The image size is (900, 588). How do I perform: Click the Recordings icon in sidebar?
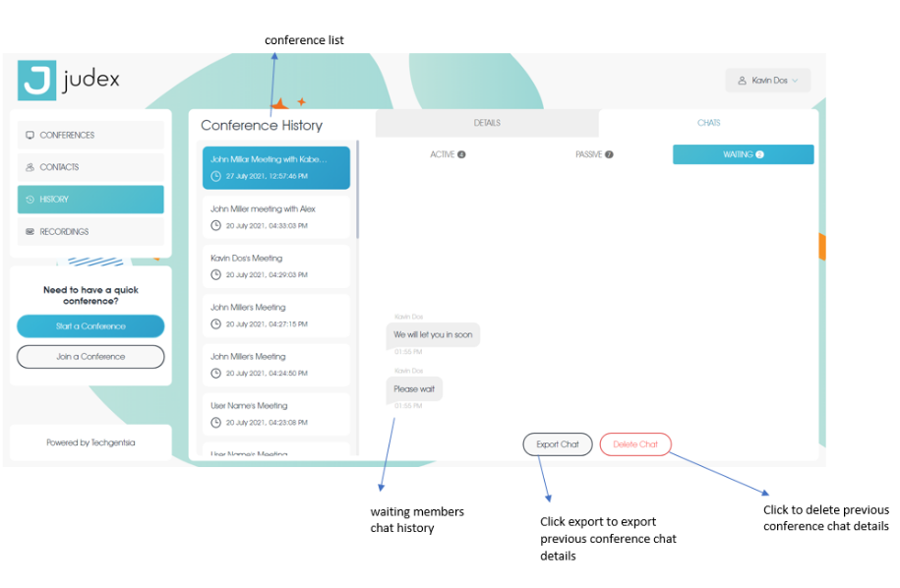click(x=30, y=232)
